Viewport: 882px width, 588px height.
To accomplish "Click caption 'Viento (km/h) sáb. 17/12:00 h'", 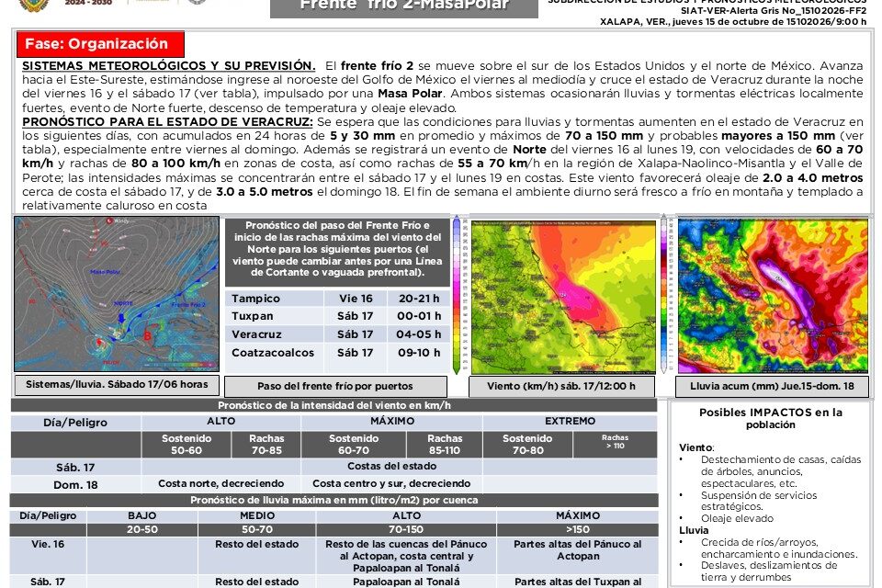I will click(x=561, y=387).
